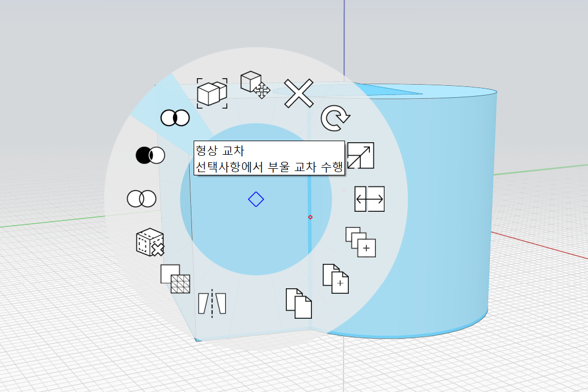588x392 pixels.
Task: Click the Group icon with bracketed cubes
Action: pyautogui.click(x=212, y=93)
